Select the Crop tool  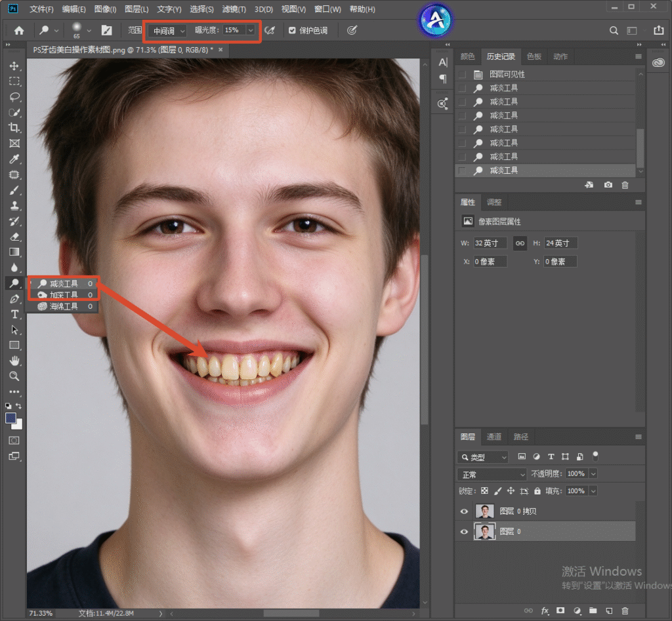(14, 128)
